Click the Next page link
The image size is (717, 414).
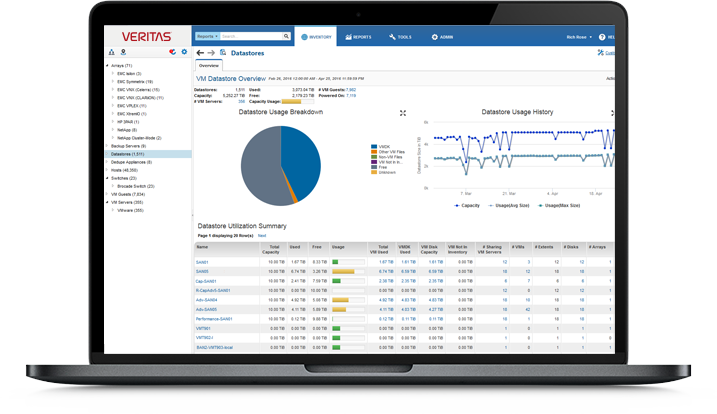(x=262, y=236)
